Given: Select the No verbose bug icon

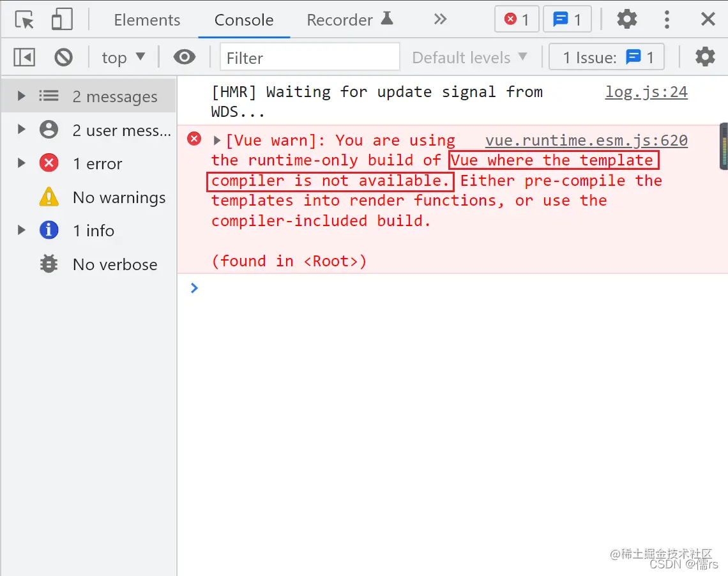Looking at the screenshot, I should pyautogui.click(x=49, y=264).
